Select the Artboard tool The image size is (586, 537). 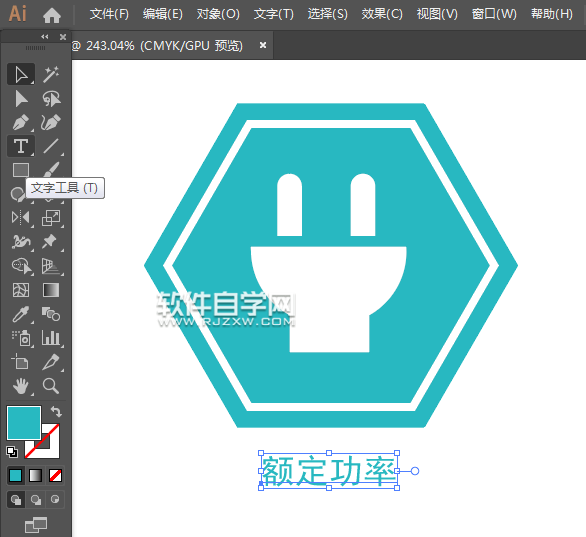pos(21,362)
